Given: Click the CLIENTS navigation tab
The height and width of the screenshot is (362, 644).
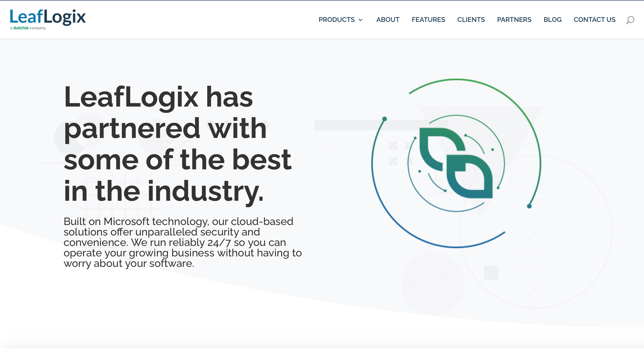Looking at the screenshot, I should (471, 20).
